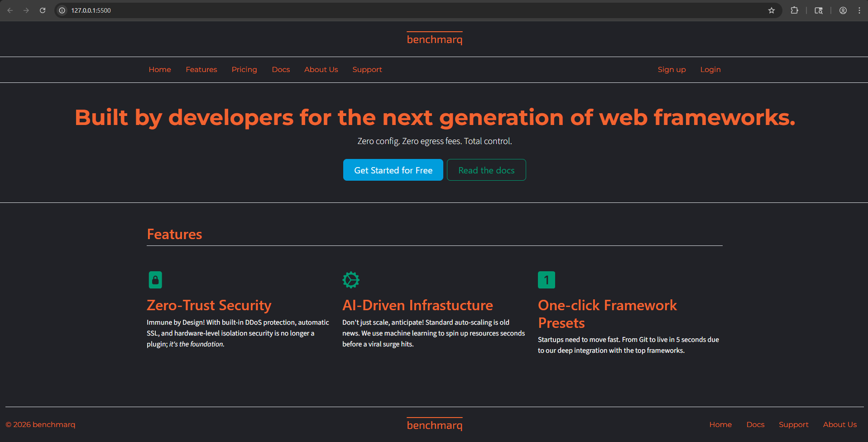This screenshot has height=442, width=868.
Task: Bookmark this page with star icon
Action: (772, 10)
